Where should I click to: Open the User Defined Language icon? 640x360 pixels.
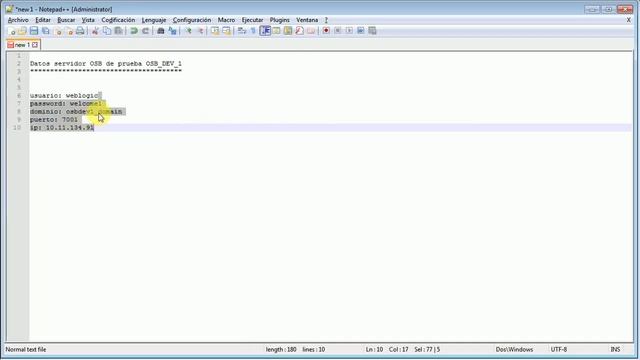pyautogui.click(x=277, y=31)
